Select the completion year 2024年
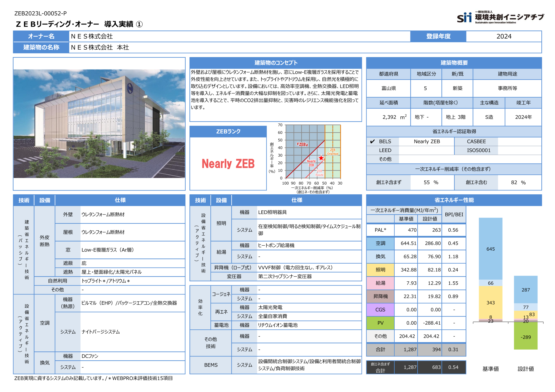 point(523,117)
